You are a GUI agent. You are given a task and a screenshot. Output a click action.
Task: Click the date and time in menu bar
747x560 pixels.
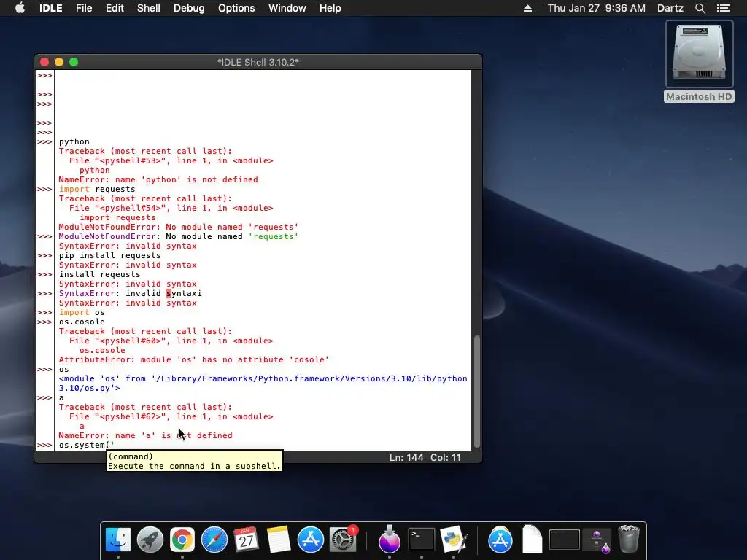[x=597, y=8]
